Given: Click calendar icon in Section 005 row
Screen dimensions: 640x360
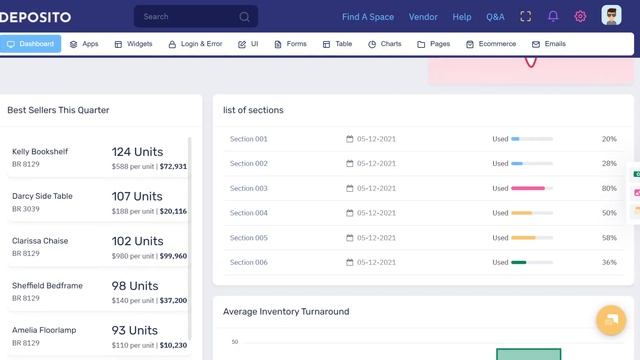Looking at the screenshot, I should [349, 238].
